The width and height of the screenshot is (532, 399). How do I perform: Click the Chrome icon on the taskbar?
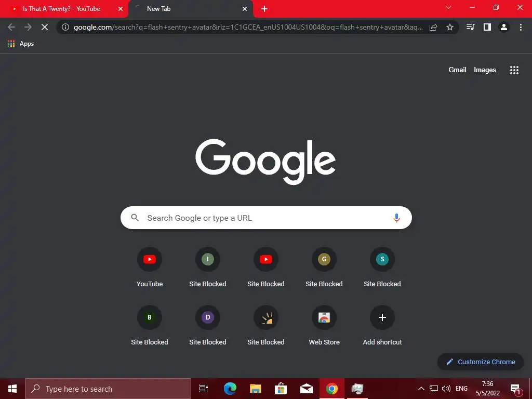point(332,389)
